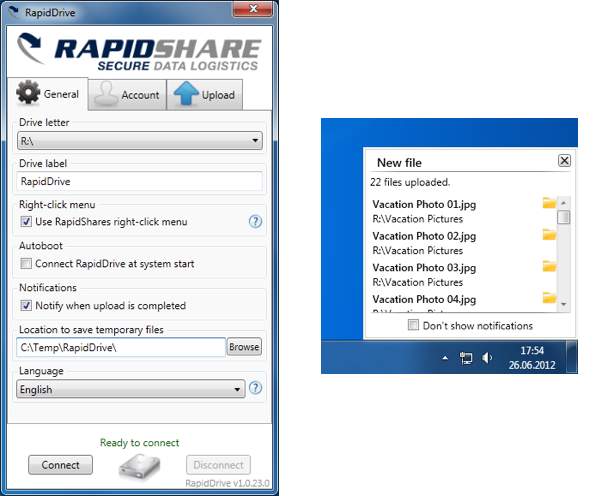Click the volume speaker icon in tray
The width and height of the screenshot is (600, 496).
(x=487, y=358)
